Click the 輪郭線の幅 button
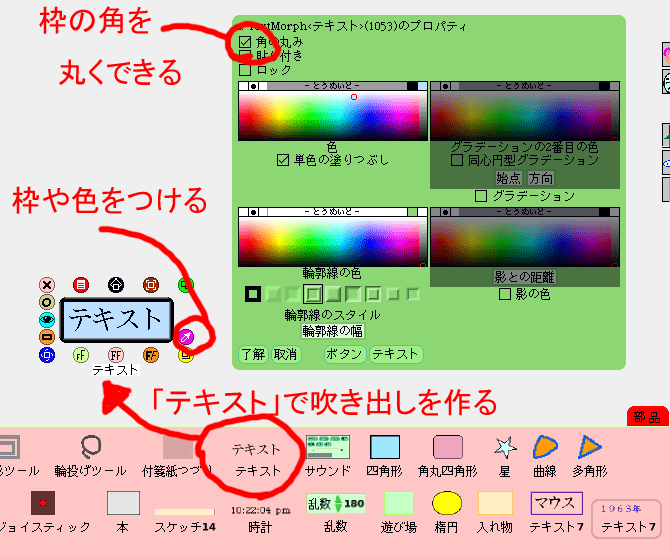 coord(332,331)
